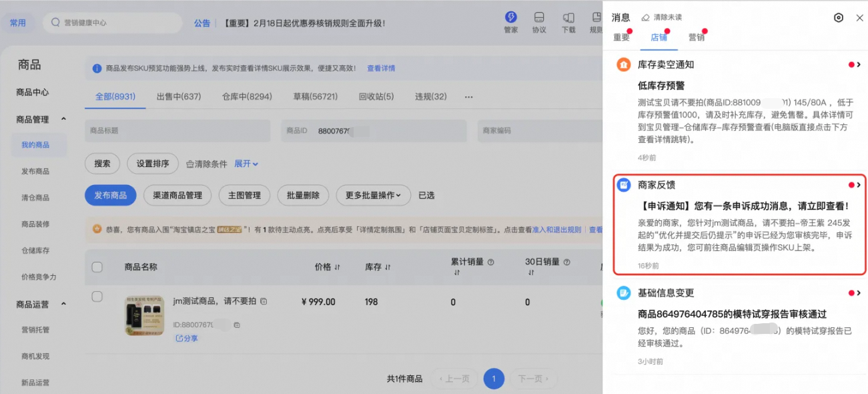Select the 回收站(5) tab

click(376, 97)
